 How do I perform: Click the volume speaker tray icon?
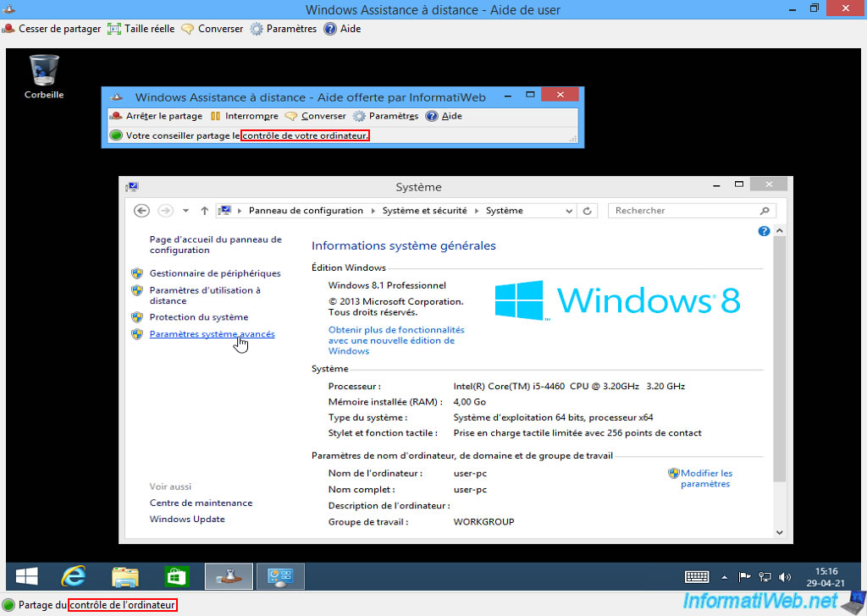[x=785, y=577]
